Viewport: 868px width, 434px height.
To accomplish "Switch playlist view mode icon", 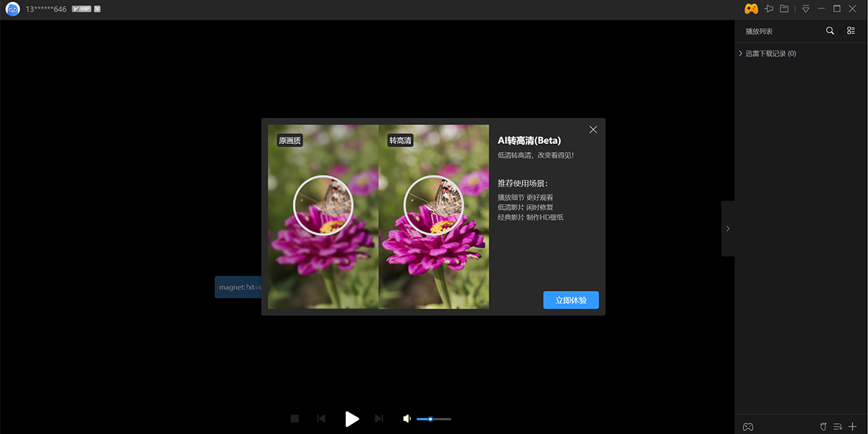I will (851, 31).
